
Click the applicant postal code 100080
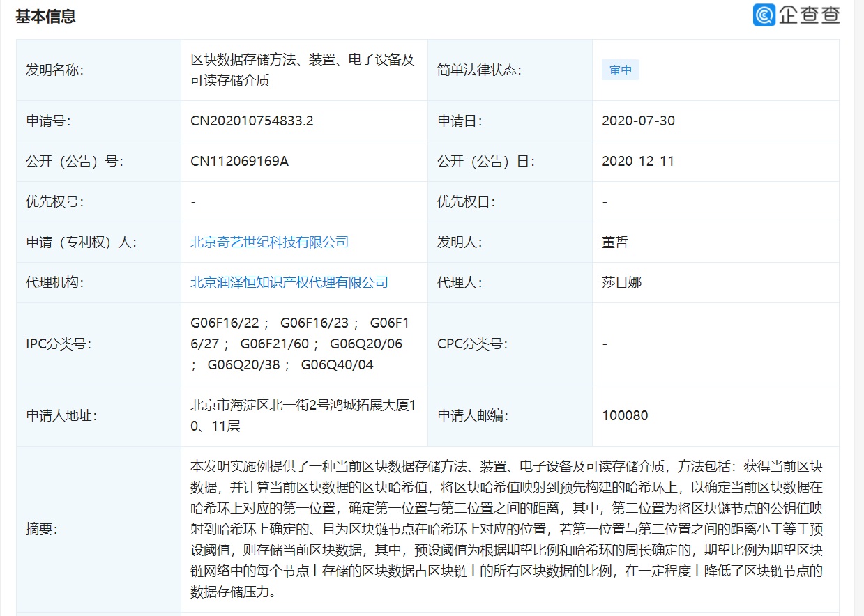pos(625,416)
